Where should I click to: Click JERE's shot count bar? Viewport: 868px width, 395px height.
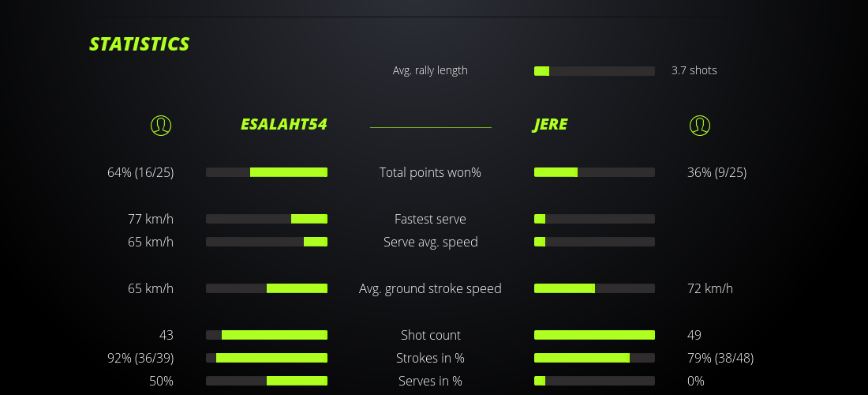pyautogui.click(x=594, y=335)
